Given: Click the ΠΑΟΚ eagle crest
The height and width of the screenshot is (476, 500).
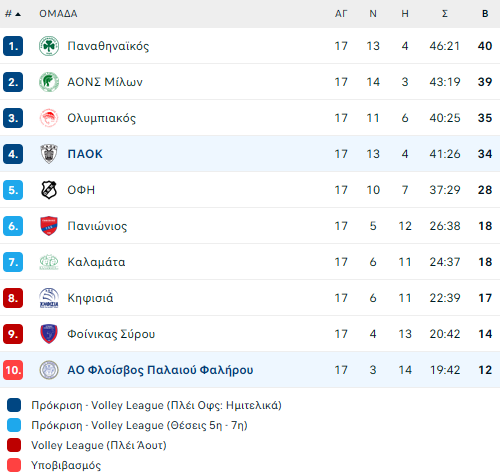Looking at the screenshot, I should pyautogui.click(x=49, y=154).
